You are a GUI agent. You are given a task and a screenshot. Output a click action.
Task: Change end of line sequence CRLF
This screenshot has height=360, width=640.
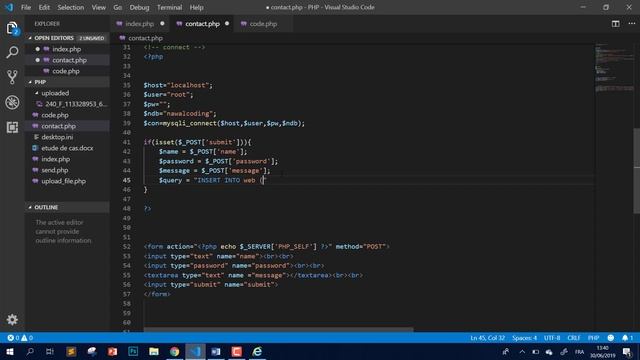coord(573,338)
